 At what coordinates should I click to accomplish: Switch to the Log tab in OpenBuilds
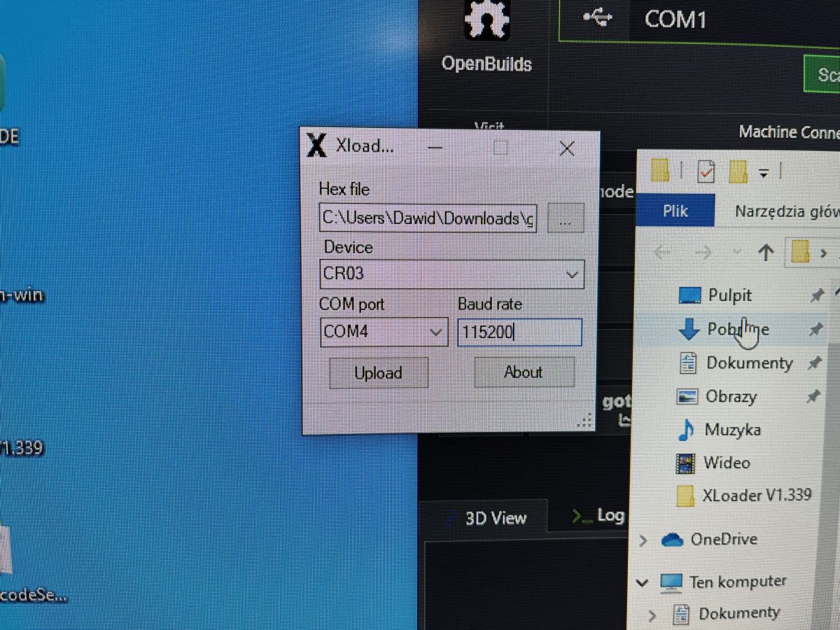(598, 516)
